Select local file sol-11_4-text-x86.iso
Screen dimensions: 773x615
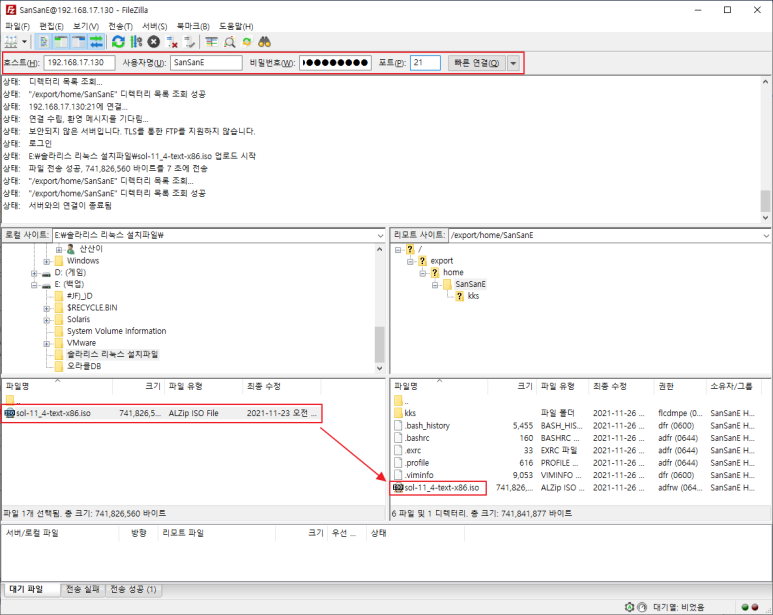(x=162, y=413)
